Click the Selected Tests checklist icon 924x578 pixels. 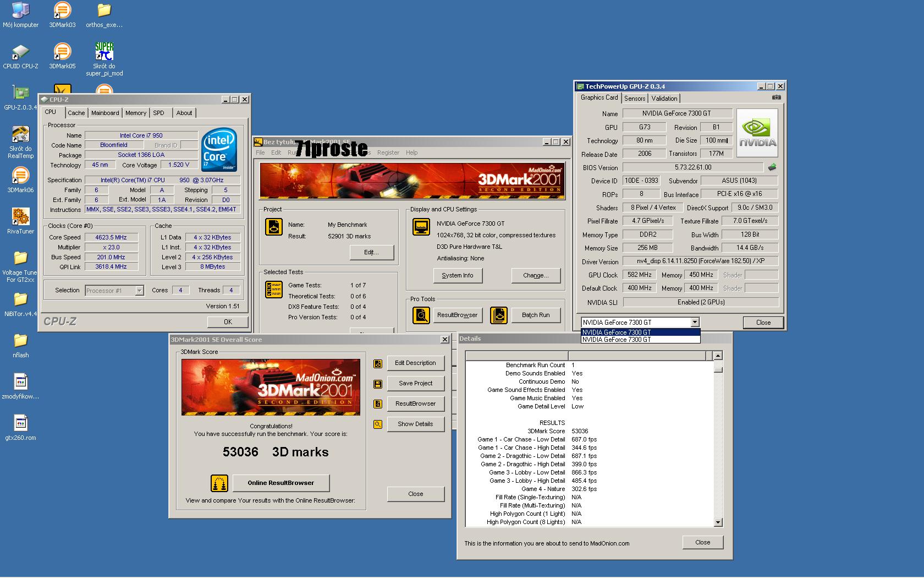point(273,290)
